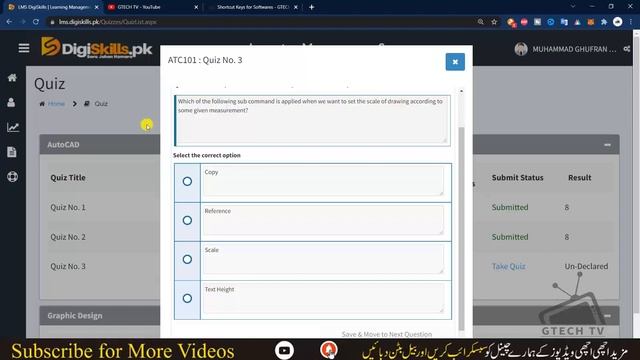
Task: Close the Shortcut Keys tab
Action: point(296,7)
